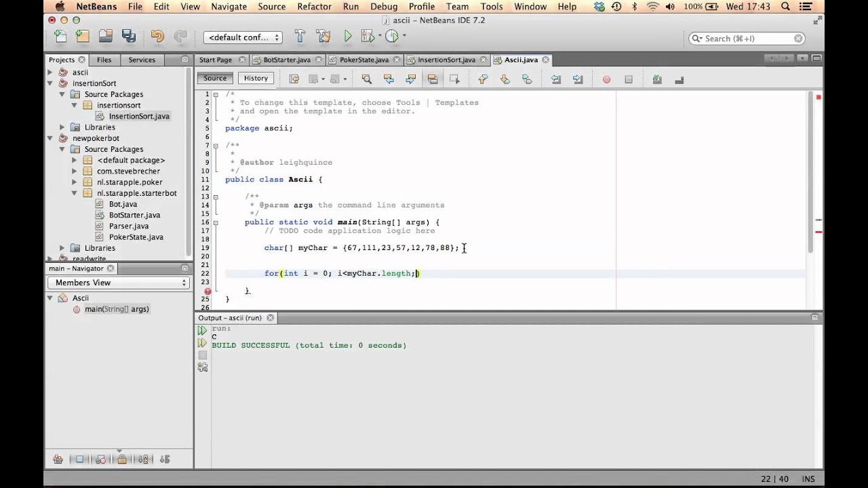
Task: Click the Spotlight icon in menu bar
Action: click(785, 7)
